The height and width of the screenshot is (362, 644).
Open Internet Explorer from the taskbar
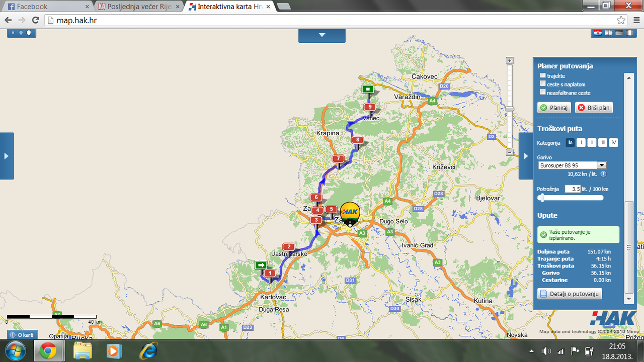148,350
